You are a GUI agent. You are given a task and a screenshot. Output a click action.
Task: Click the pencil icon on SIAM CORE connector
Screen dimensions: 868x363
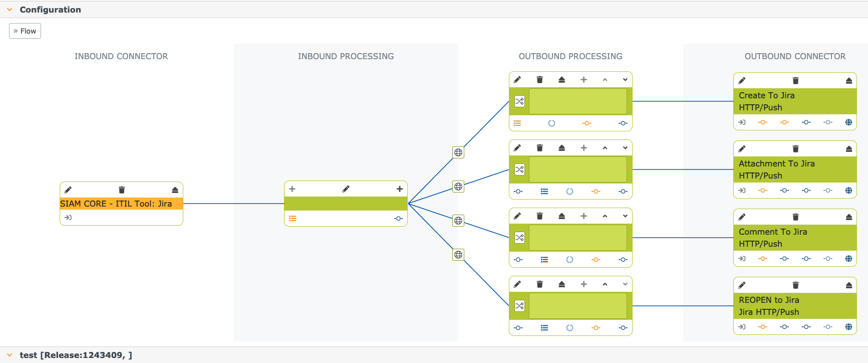pyautogui.click(x=68, y=190)
